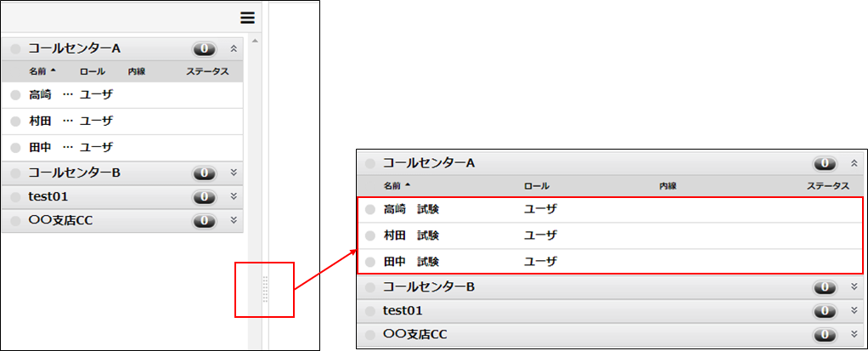Screen dimensions: 868x351
Task: Click ステータス column header in narrow panel
Action: coord(207,71)
